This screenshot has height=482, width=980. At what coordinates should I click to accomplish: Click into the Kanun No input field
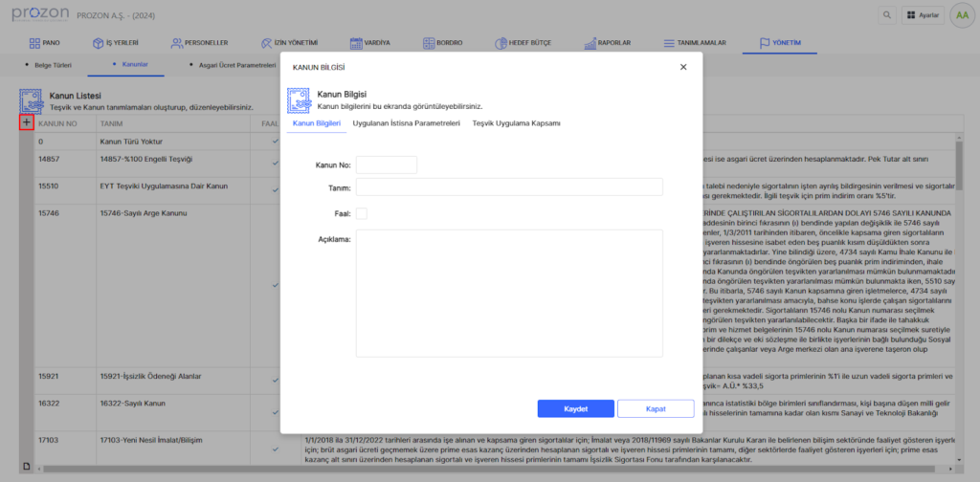click(x=387, y=164)
